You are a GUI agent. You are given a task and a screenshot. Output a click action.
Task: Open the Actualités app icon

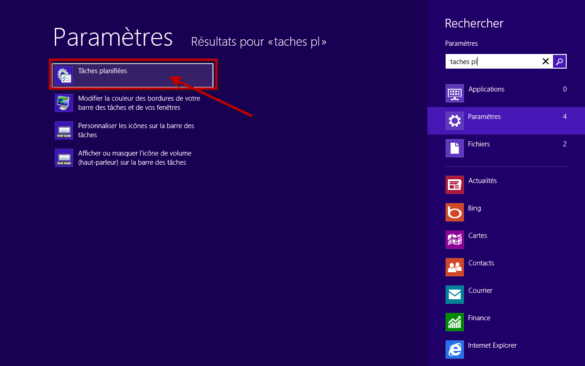pos(454,185)
